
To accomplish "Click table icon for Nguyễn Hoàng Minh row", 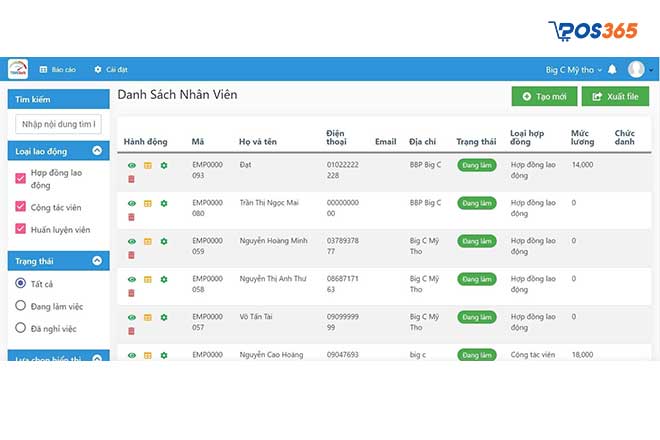I will pos(147,241).
